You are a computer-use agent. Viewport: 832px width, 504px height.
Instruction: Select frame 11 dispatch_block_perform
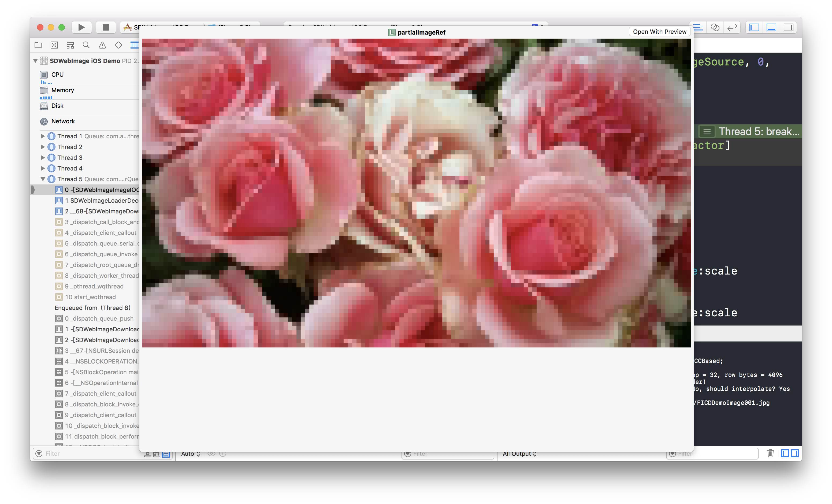click(x=85, y=436)
